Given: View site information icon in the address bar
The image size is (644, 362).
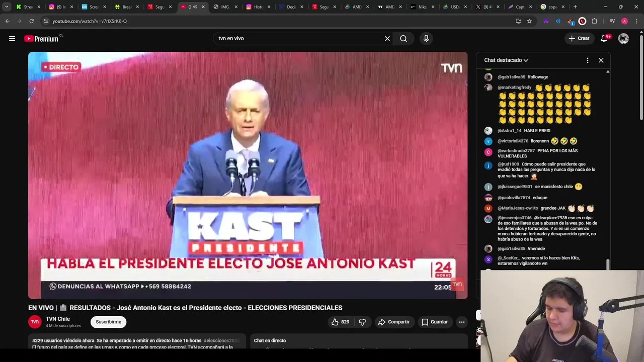Looking at the screenshot, I should pyautogui.click(x=46, y=21).
